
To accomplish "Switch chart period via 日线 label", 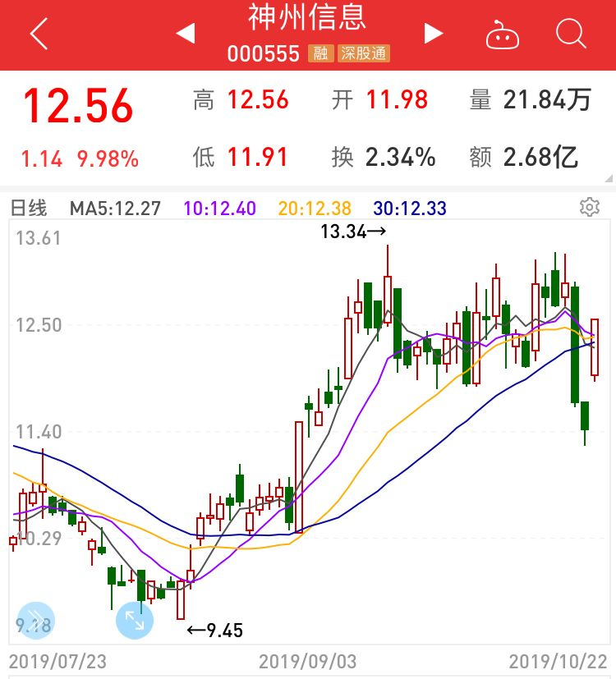I will pos(29,209).
